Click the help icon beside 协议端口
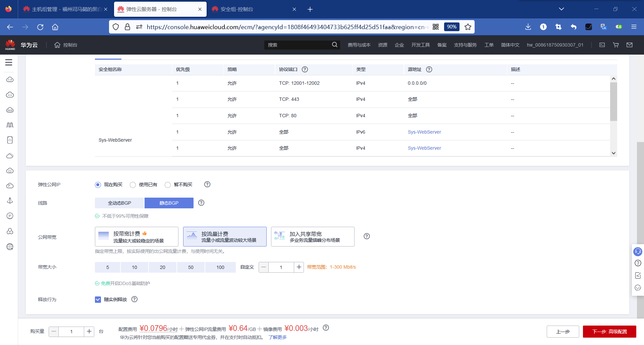Viewport: 644px width, 345px height. [305, 69]
